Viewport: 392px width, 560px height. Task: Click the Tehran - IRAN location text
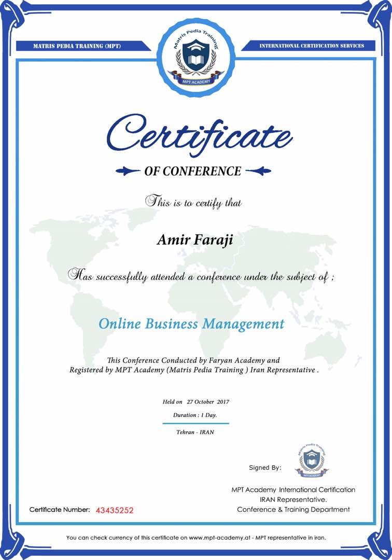point(195,432)
